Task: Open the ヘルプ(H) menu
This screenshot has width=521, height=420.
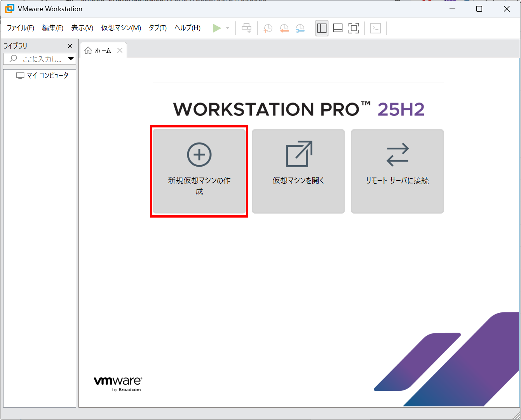Action: 187,28
